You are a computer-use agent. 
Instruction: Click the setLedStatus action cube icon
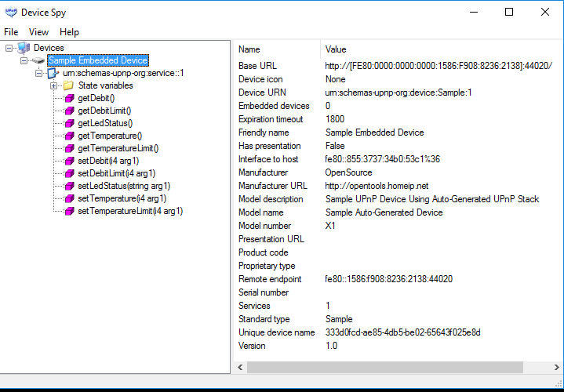pos(68,186)
